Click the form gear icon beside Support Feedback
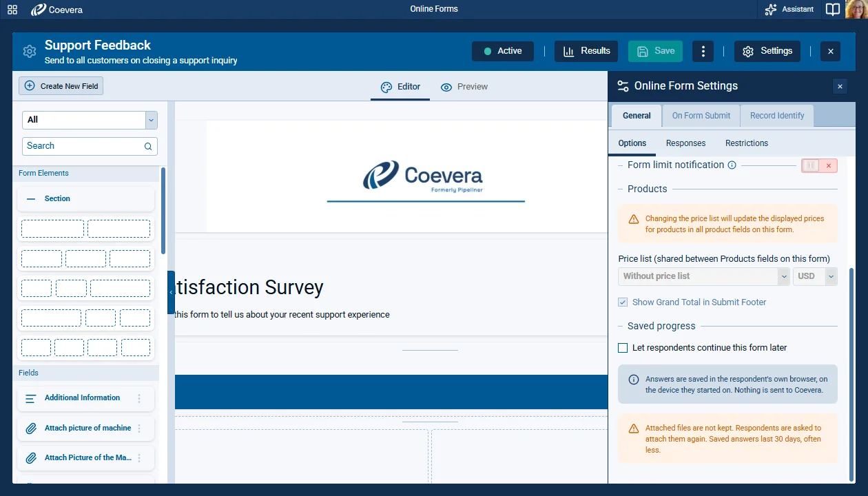 [x=29, y=52]
